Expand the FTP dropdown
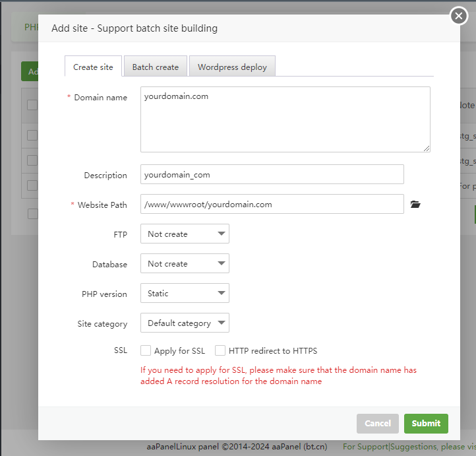Image resolution: width=476 pixels, height=456 pixels. 185,234
